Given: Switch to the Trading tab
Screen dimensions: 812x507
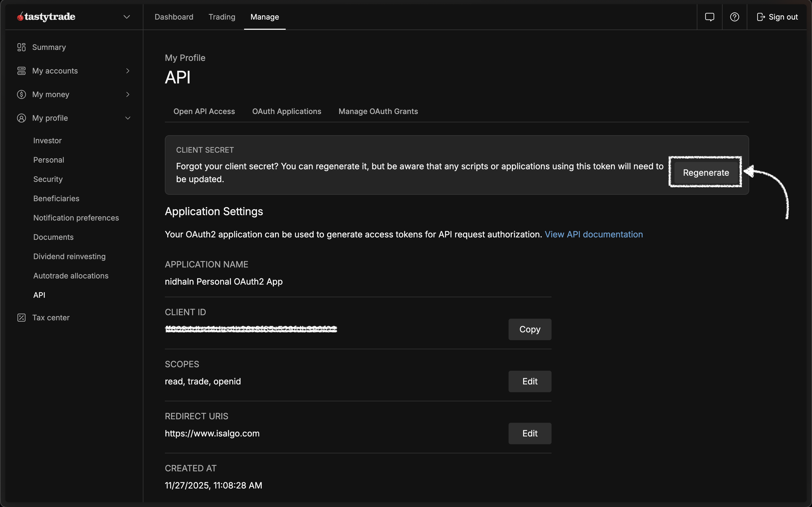Looking at the screenshot, I should click(222, 17).
